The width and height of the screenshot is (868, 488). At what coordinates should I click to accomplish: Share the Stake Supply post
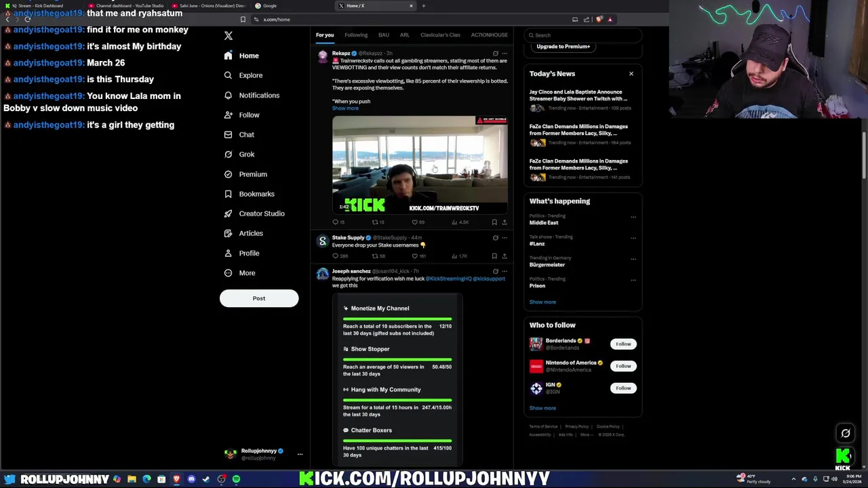tap(504, 256)
